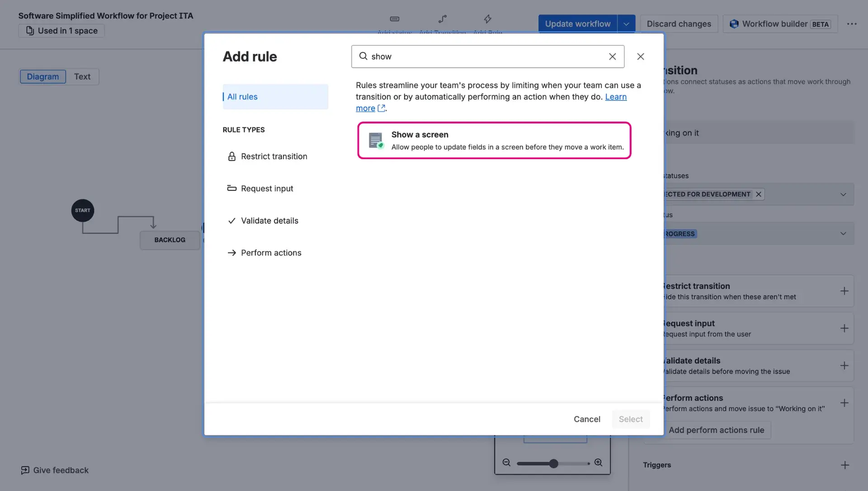The image size is (868, 491).
Task: Click the Add Rule lightning icon
Action: click(488, 19)
